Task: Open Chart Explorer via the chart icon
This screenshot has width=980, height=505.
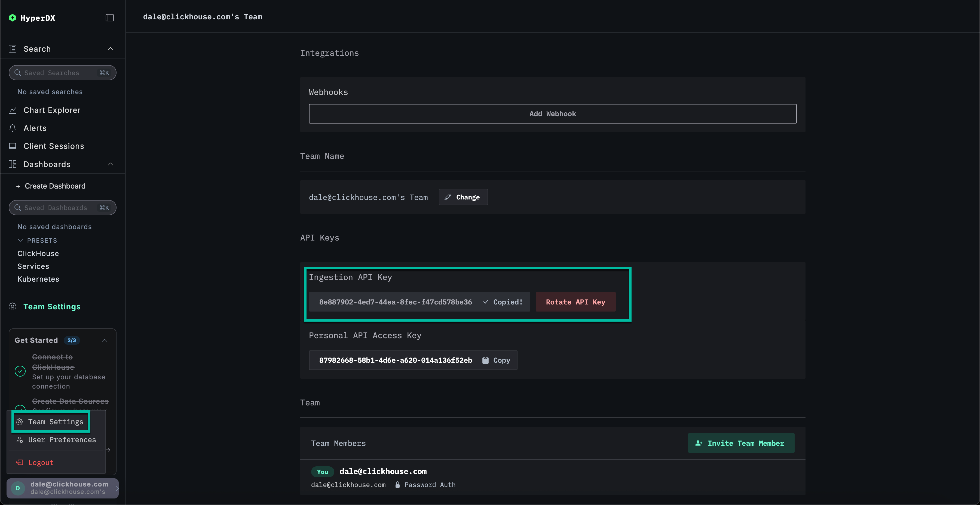Action: [13, 110]
